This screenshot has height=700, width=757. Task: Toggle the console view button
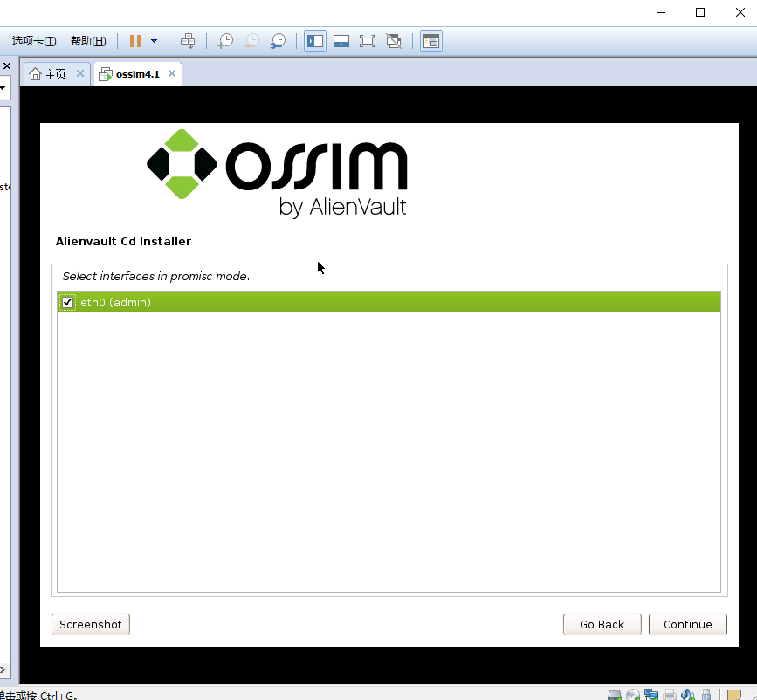point(431,41)
